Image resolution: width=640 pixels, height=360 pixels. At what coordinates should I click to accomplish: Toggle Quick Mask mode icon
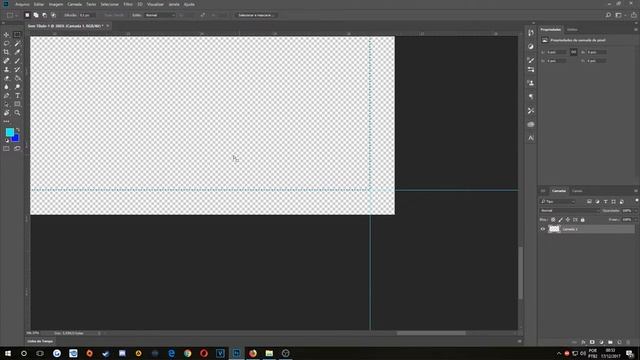(7, 149)
